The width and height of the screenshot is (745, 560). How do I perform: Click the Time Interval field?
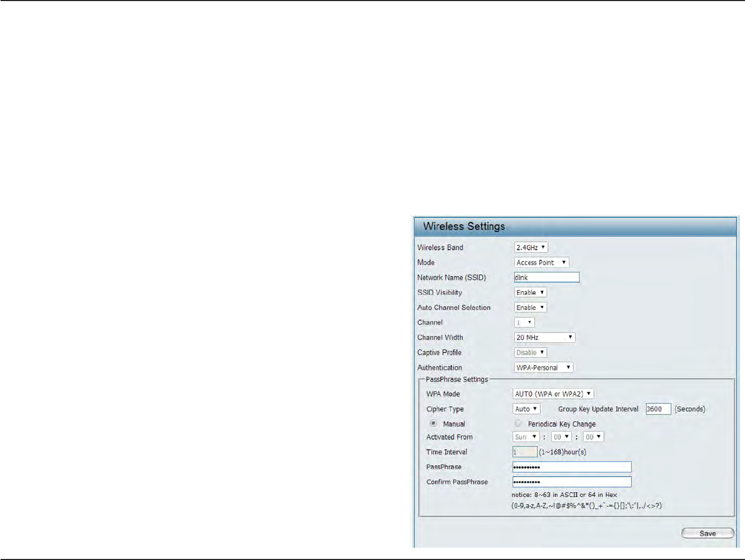click(x=525, y=452)
